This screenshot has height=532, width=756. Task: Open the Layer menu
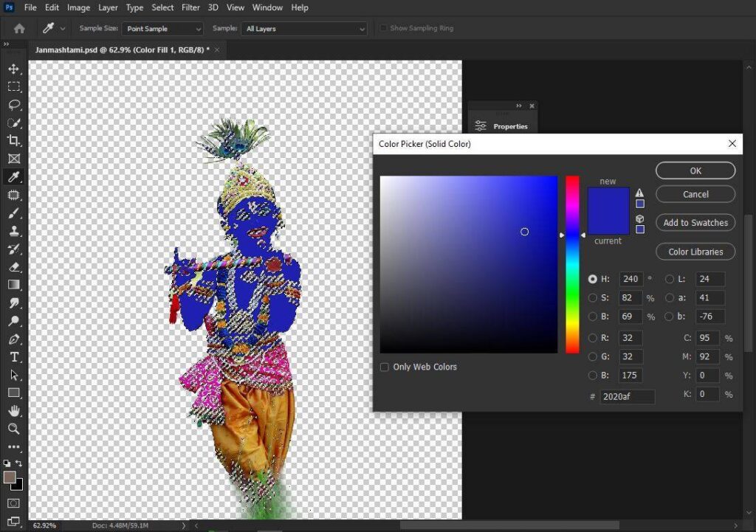coord(108,7)
